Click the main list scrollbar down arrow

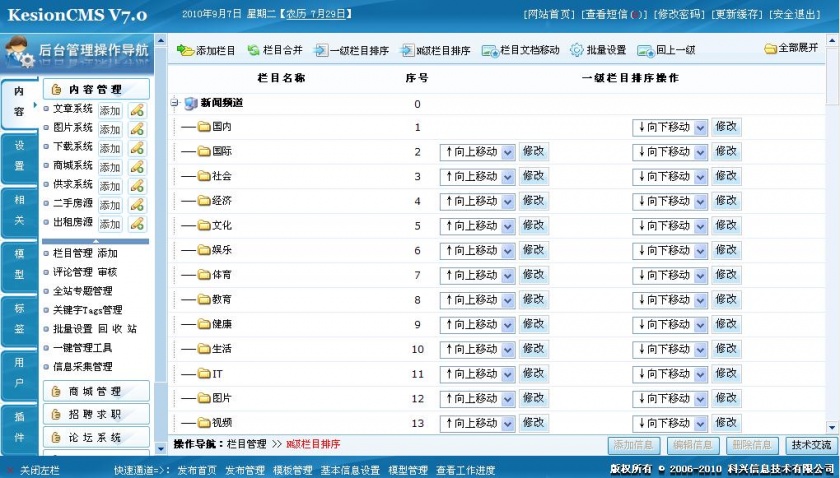832,427
